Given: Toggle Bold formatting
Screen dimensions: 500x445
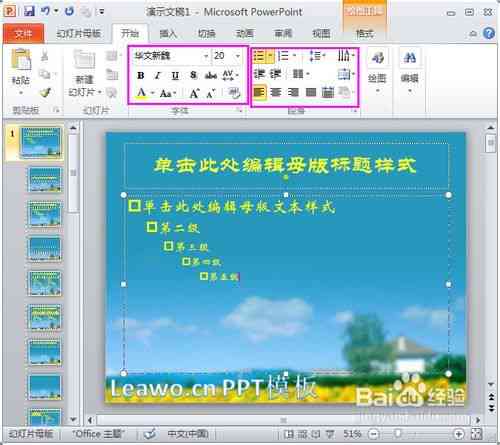Looking at the screenshot, I should pos(141,76).
